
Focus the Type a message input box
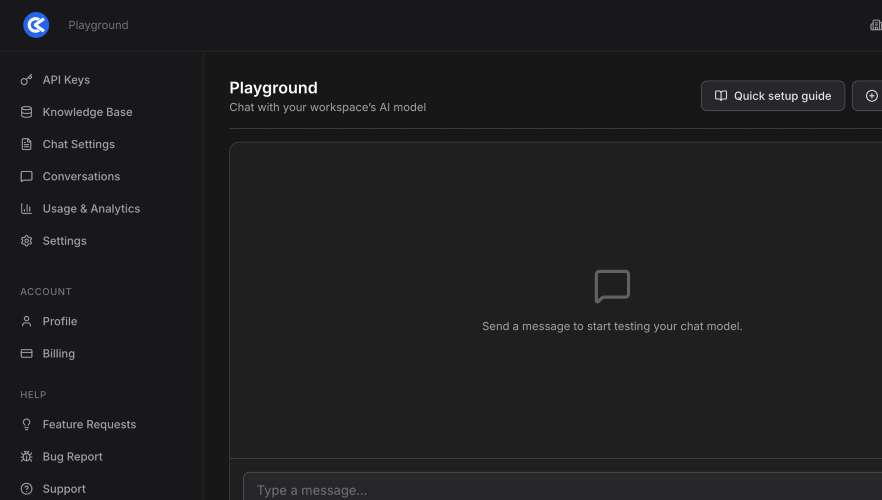560,489
